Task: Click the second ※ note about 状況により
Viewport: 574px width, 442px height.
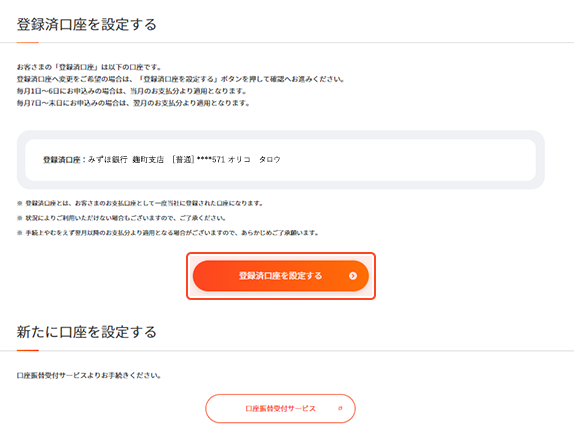Action: [121, 218]
